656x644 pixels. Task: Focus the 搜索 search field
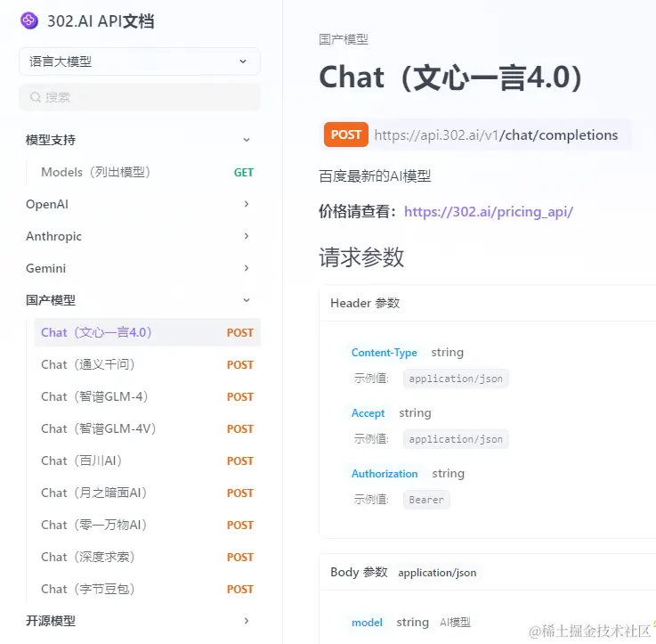pyautogui.click(x=140, y=97)
